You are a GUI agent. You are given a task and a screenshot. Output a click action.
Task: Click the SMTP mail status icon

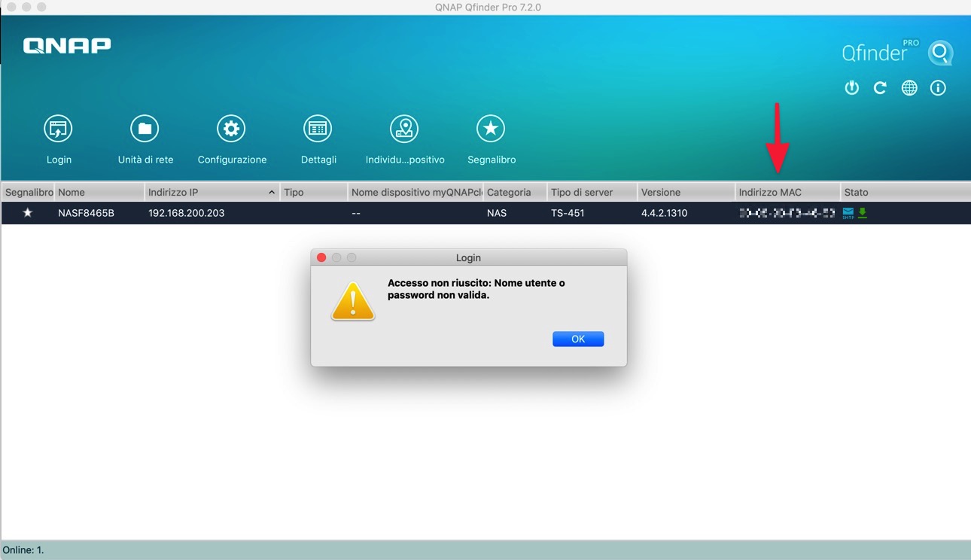(x=848, y=213)
